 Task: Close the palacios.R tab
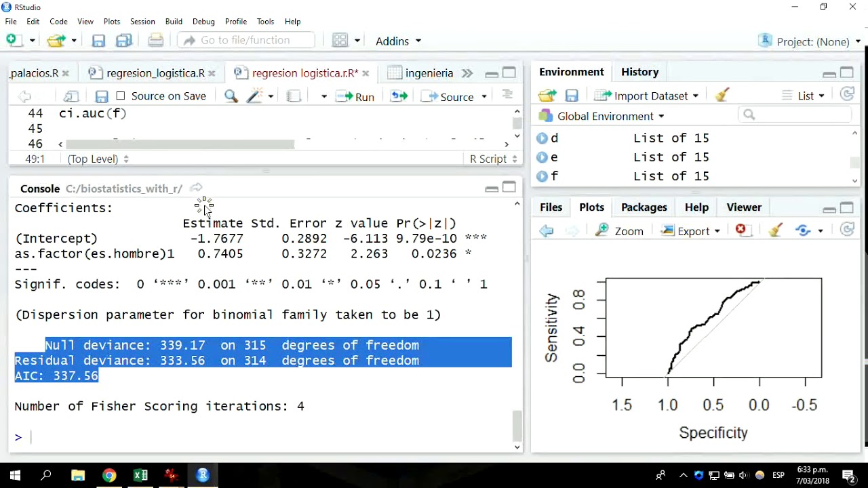pyautogui.click(x=66, y=73)
